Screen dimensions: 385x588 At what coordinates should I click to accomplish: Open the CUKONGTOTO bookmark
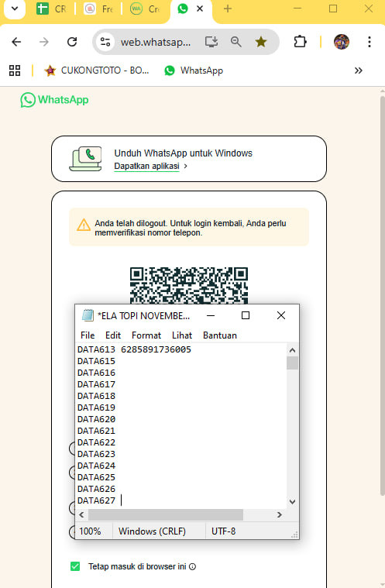click(x=97, y=70)
